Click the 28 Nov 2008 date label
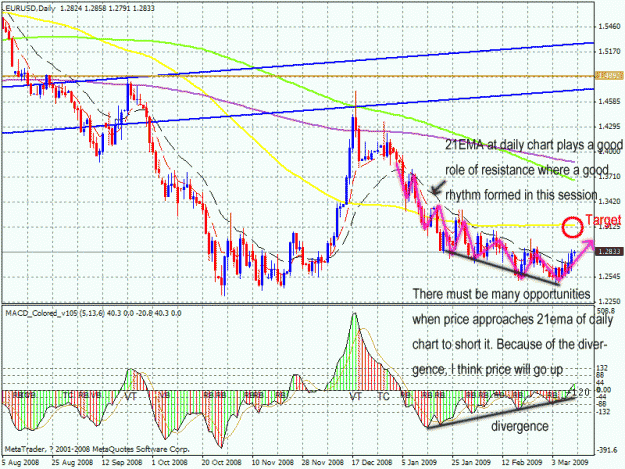 [322, 462]
